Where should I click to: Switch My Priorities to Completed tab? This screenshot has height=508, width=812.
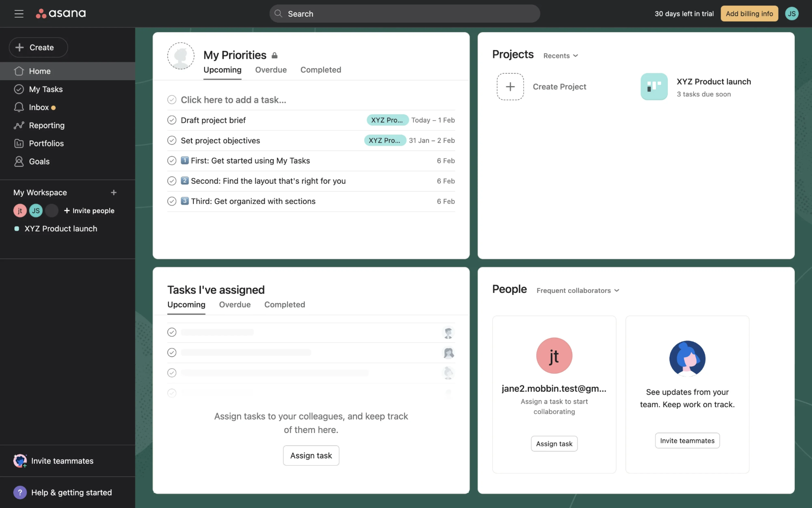coord(320,70)
